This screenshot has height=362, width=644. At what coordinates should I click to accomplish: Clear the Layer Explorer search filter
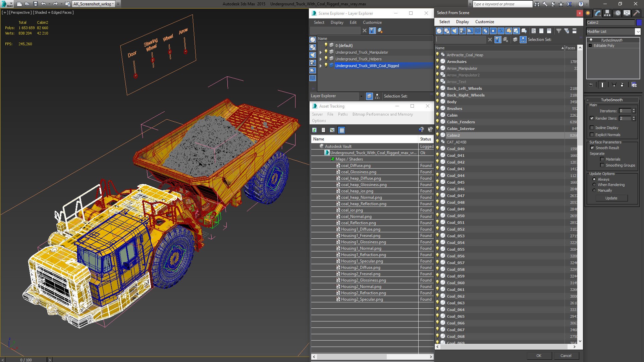pyautogui.click(x=365, y=31)
